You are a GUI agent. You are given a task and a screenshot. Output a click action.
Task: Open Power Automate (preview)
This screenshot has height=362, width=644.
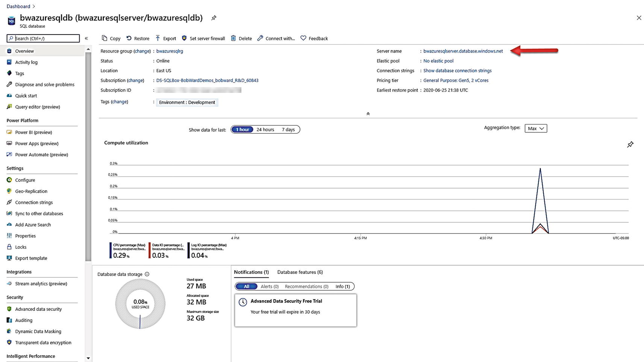pyautogui.click(x=42, y=155)
